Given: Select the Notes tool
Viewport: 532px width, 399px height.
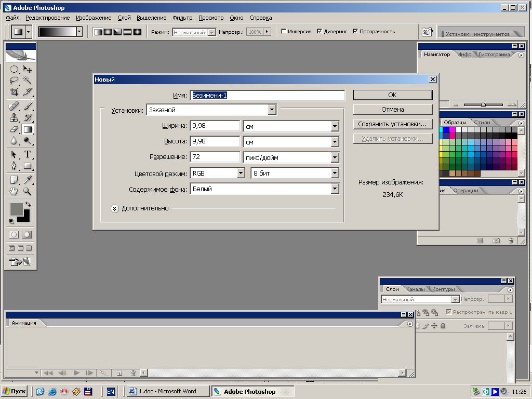Looking at the screenshot, I should (14, 180).
